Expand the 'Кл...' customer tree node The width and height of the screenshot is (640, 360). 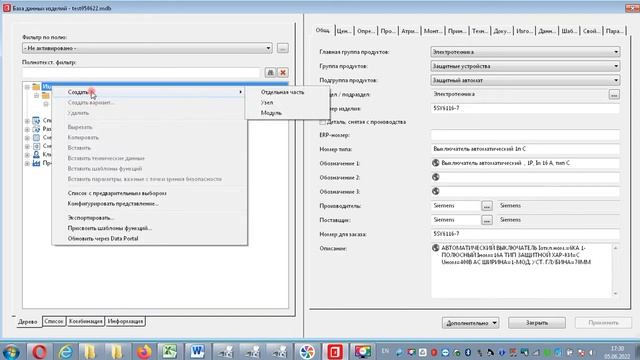[x=27, y=155]
